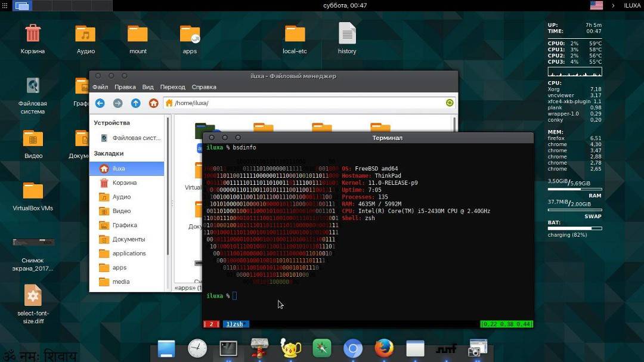Click the refresh icon in the address bar
The width and height of the screenshot is (644, 362).
click(x=450, y=103)
